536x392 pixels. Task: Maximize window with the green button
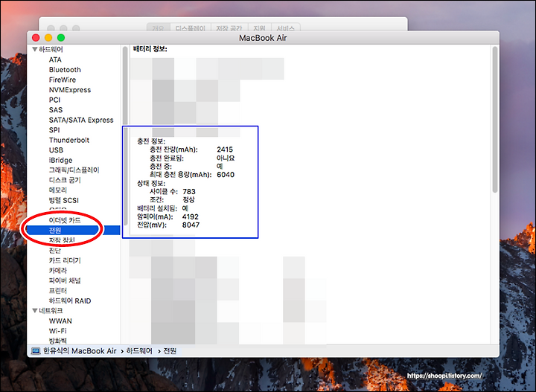(x=61, y=38)
